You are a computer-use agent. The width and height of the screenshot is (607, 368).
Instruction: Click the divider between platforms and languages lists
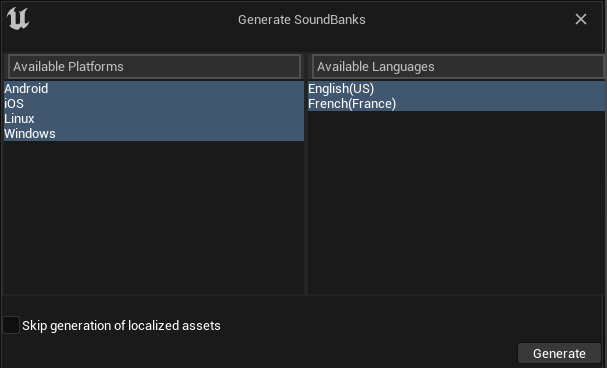point(306,174)
